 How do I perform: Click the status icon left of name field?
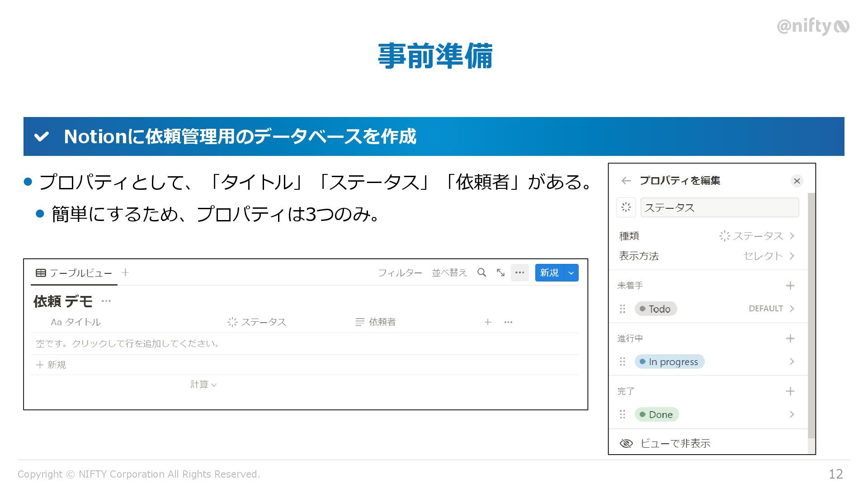coord(626,207)
